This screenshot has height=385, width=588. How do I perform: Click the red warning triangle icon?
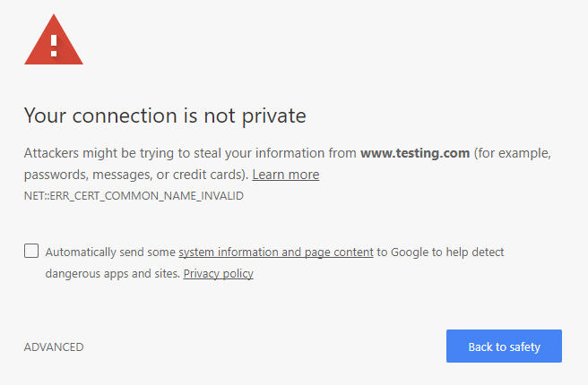coord(54,40)
